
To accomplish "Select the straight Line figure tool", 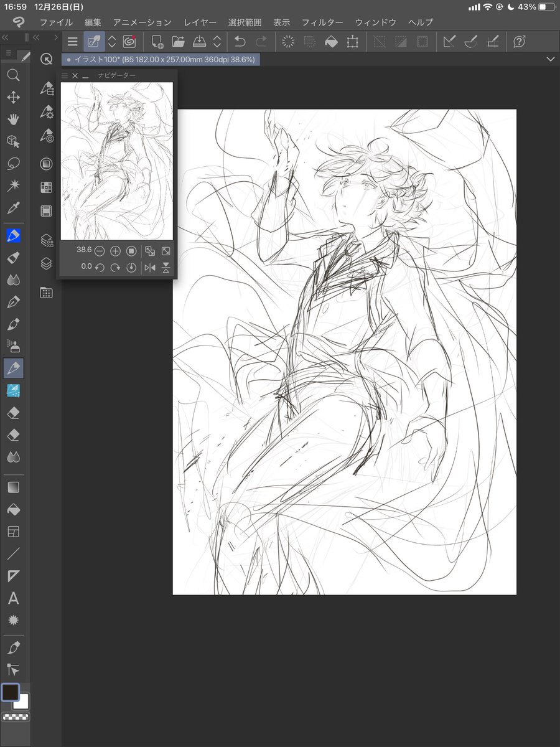I will coord(13,553).
